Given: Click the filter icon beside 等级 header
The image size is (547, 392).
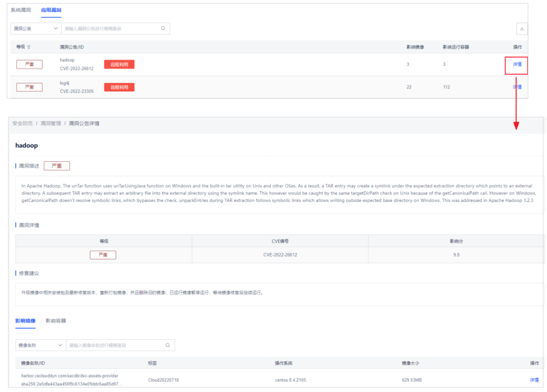Looking at the screenshot, I should click(29, 47).
